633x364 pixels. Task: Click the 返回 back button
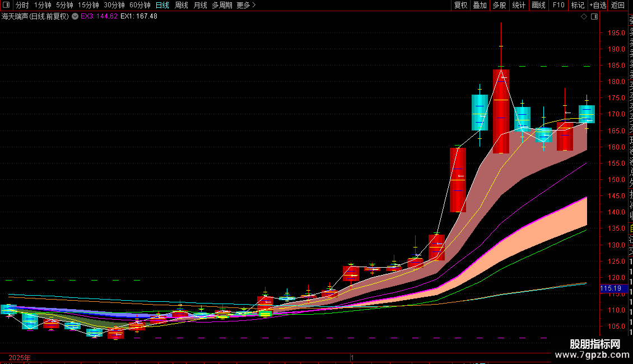tap(618, 5)
